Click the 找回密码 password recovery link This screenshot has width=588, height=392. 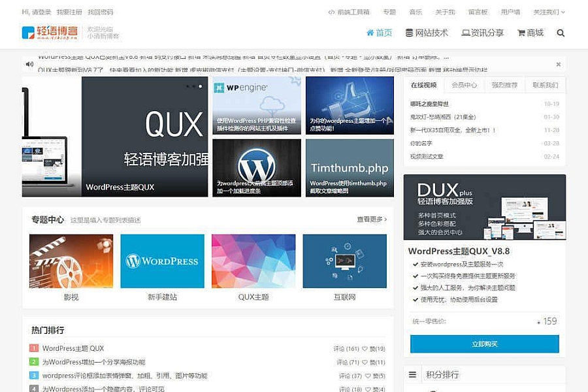click(x=101, y=12)
